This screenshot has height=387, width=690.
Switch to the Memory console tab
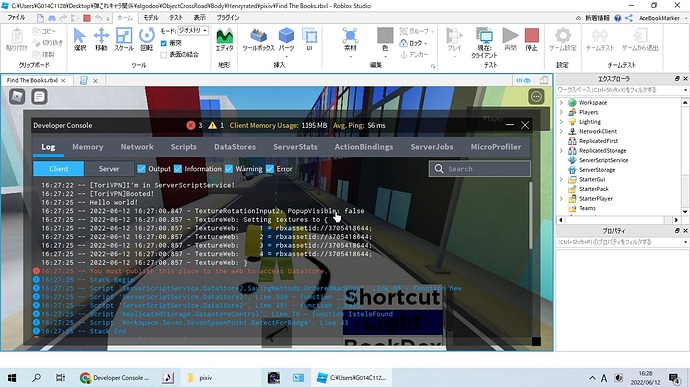pyautogui.click(x=88, y=147)
